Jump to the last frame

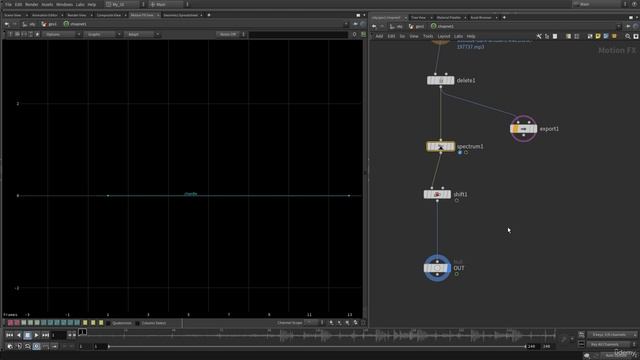click(x=45, y=335)
